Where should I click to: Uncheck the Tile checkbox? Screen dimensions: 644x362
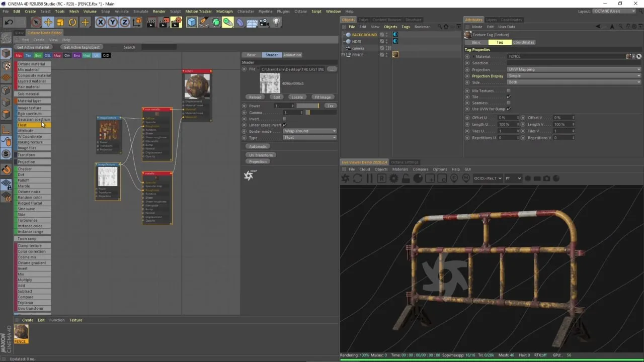(509, 97)
